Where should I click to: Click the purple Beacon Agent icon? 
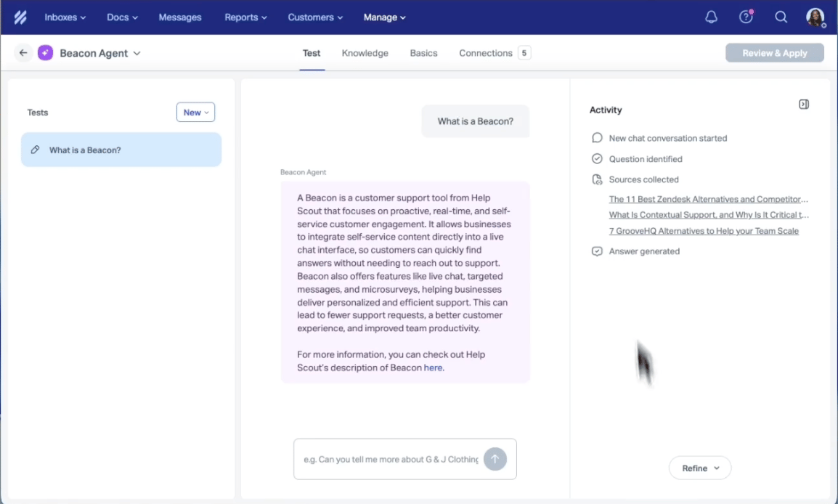pyautogui.click(x=46, y=53)
